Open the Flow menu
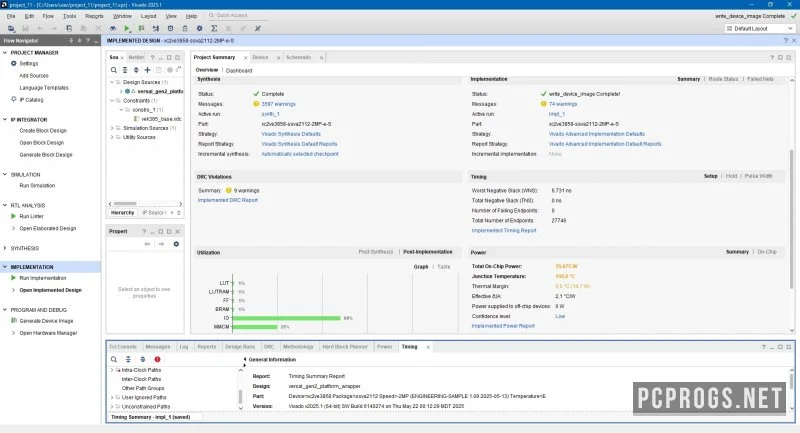The width and height of the screenshot is (800, 433). pos(48,16)
